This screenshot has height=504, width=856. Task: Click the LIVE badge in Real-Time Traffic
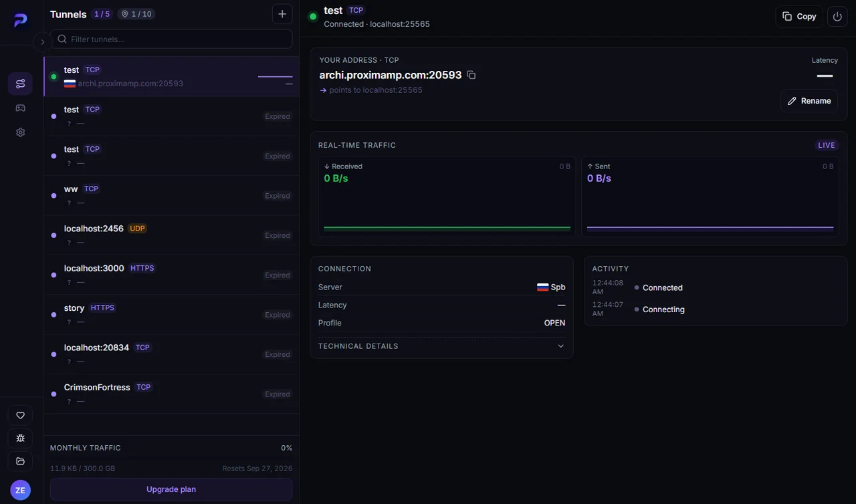tap(827, 145)
